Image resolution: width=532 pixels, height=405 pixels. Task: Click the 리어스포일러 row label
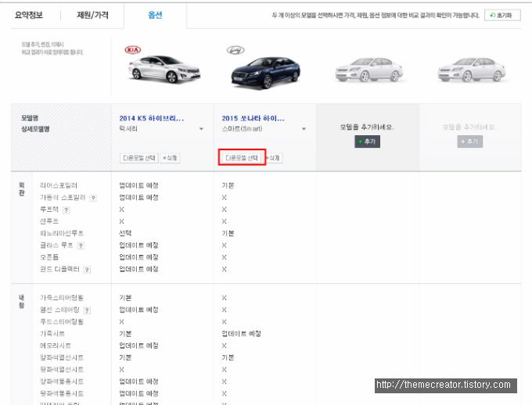coord(59,185)
